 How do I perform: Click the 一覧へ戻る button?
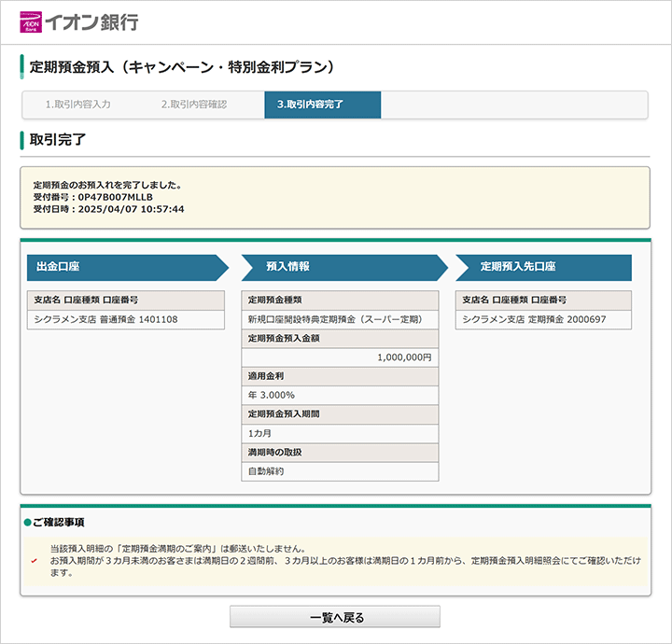click(x=335, y=617)
